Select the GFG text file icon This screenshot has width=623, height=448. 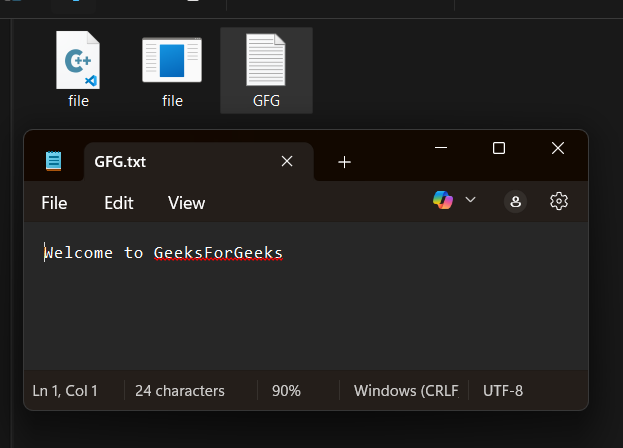pyautogui.click(x=266, y=61)
